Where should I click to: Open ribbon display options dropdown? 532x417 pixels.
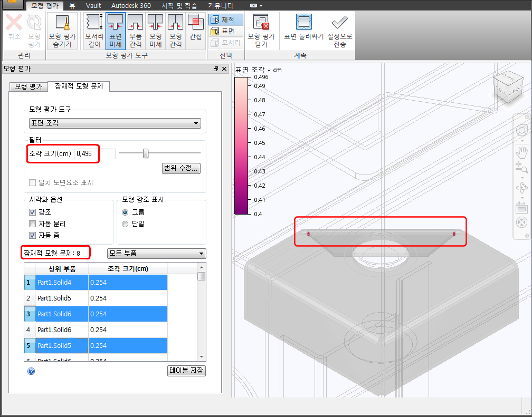[256, 6]
